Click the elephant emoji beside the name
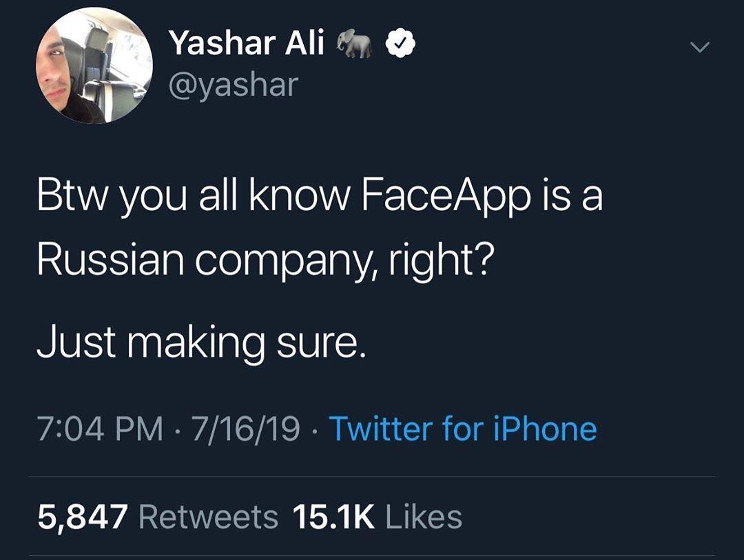 click(x=355, y=45)
